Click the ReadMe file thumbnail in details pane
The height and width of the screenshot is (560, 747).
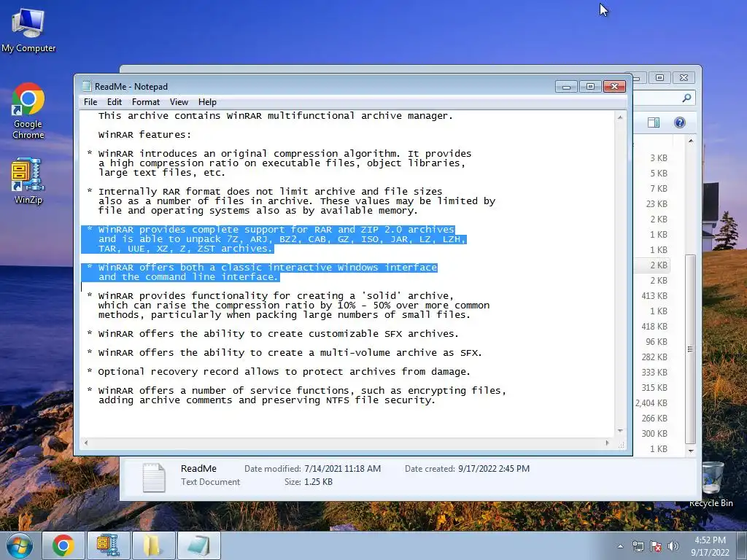point(154,477)
